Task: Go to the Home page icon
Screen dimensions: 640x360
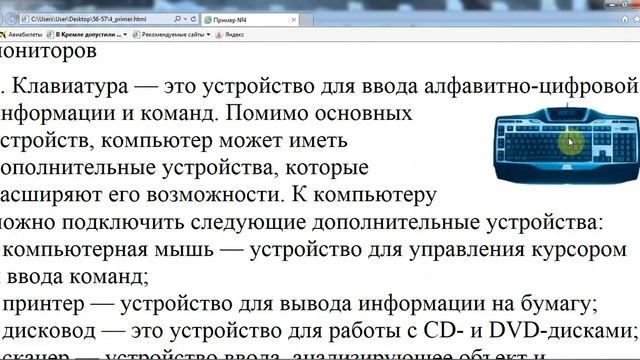Action: (x=625, y=19)
